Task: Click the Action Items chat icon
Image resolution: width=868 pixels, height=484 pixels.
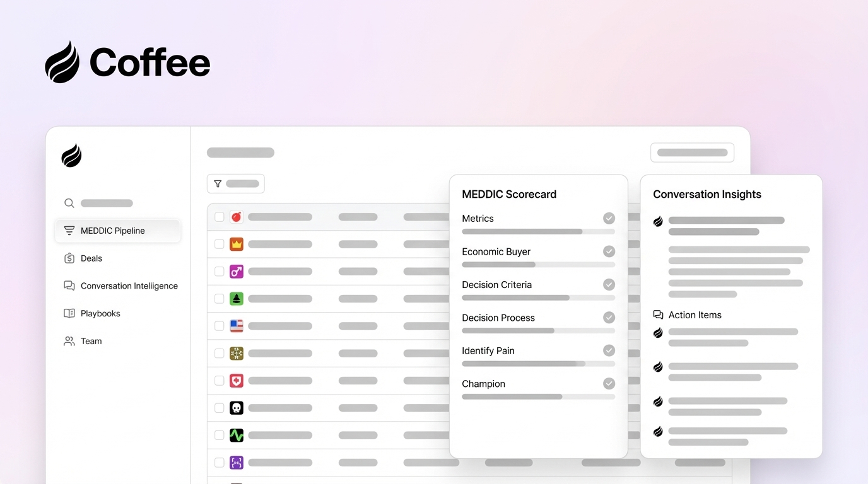Action: click(658, 315)
